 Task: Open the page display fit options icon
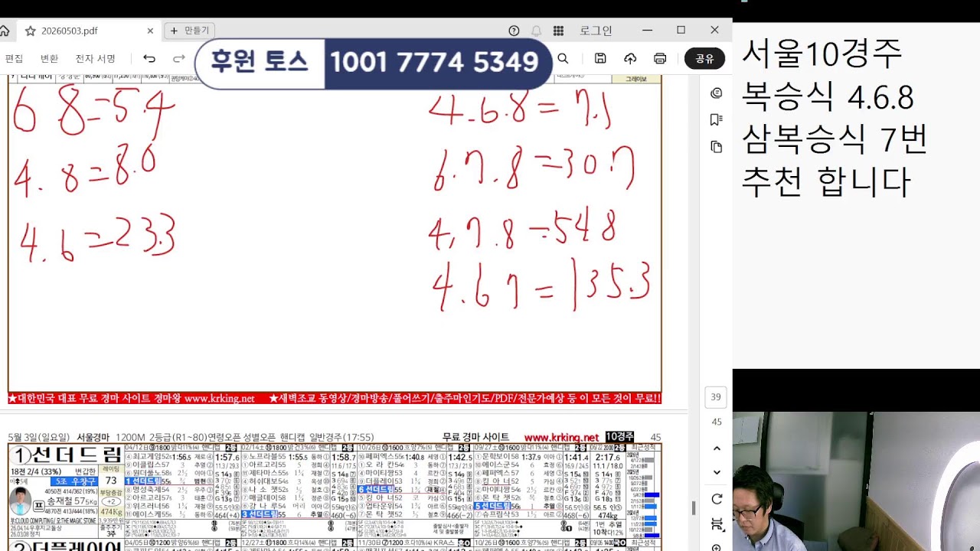click(717, 524)
